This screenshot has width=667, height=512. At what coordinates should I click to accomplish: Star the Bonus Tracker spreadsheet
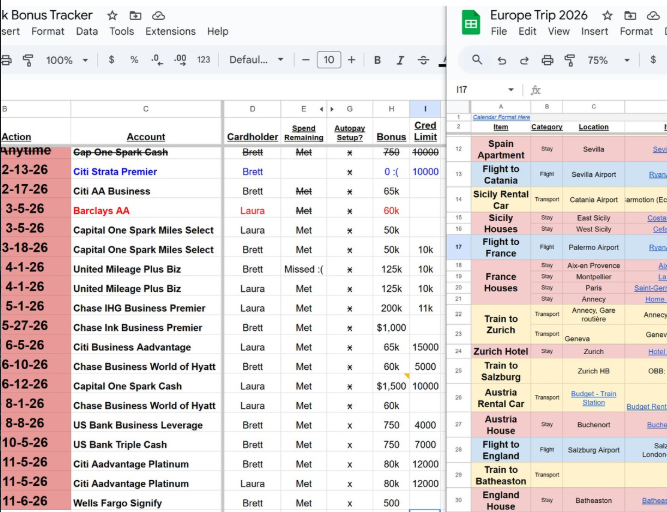click(112, 16)
